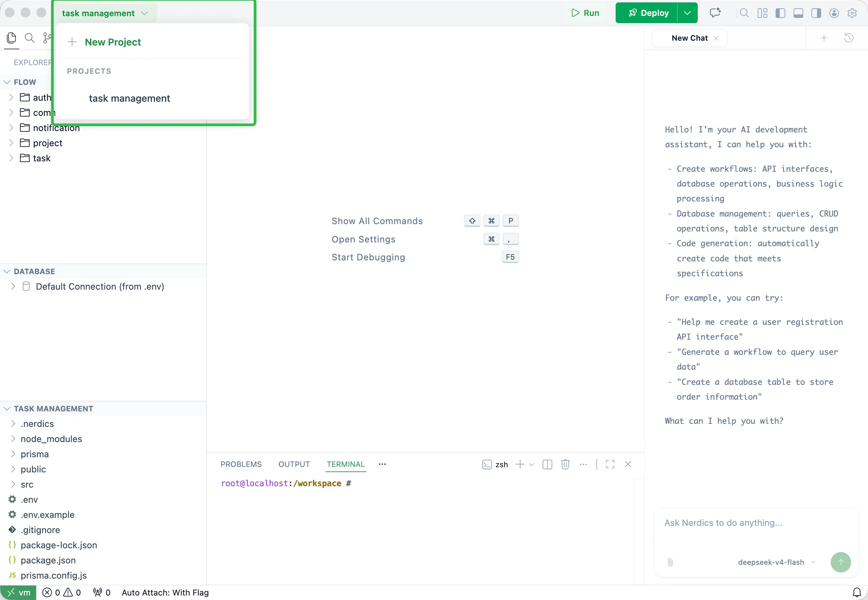This screenshot has height=600, width=868.
Task: Click Start Debugging shortcut
Action: [x=368, y=257]
